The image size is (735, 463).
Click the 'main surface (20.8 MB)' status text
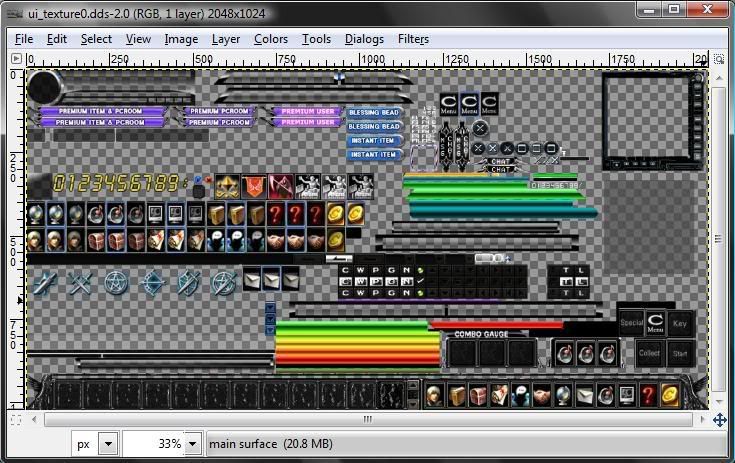(x=270, y=443)
